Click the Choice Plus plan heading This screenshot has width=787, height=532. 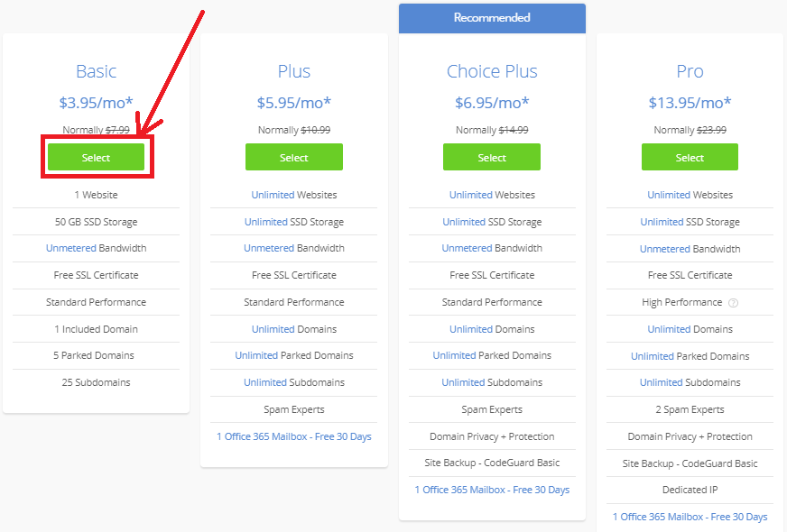[x=492, y=71]
